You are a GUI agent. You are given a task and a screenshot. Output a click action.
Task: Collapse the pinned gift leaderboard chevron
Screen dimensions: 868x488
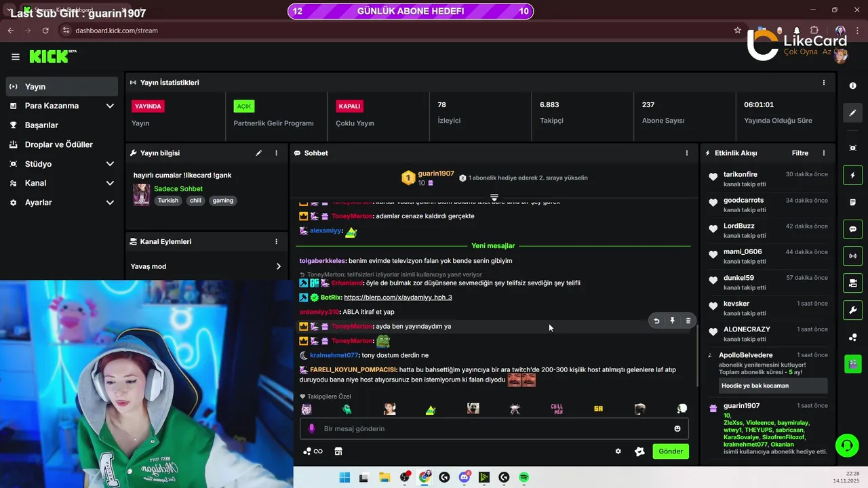494,198
